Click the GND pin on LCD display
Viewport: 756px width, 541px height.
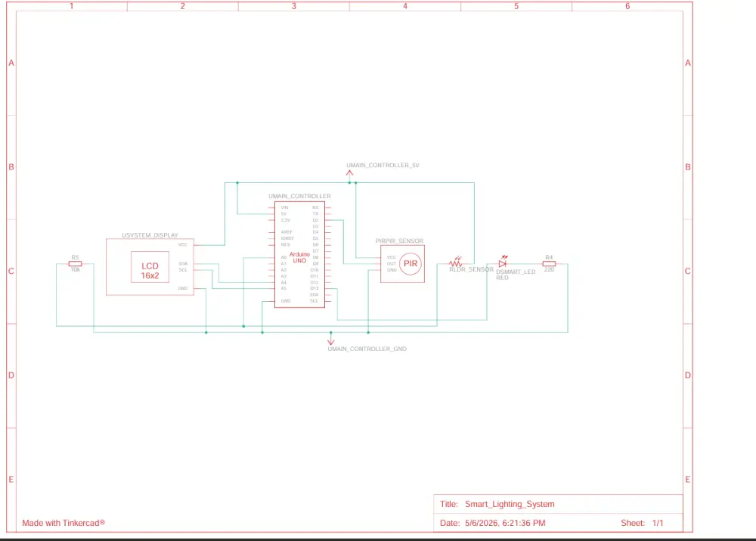[182, 288]
